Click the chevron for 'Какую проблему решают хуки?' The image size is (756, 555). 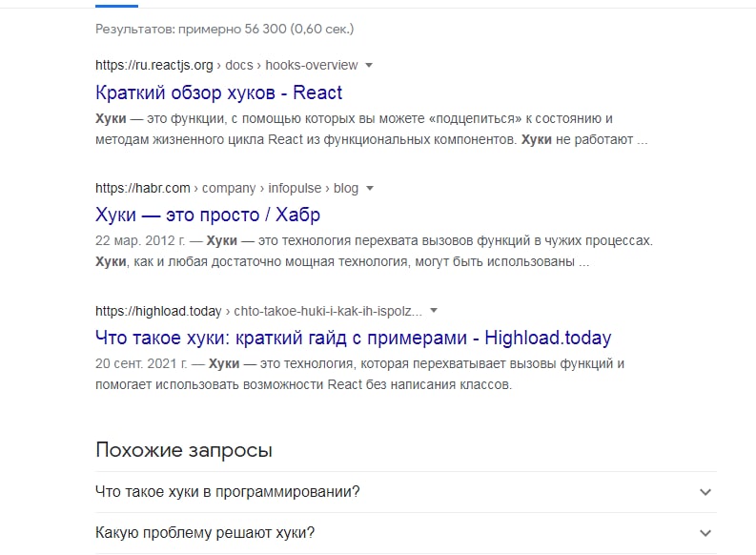[x=705, y=533]
